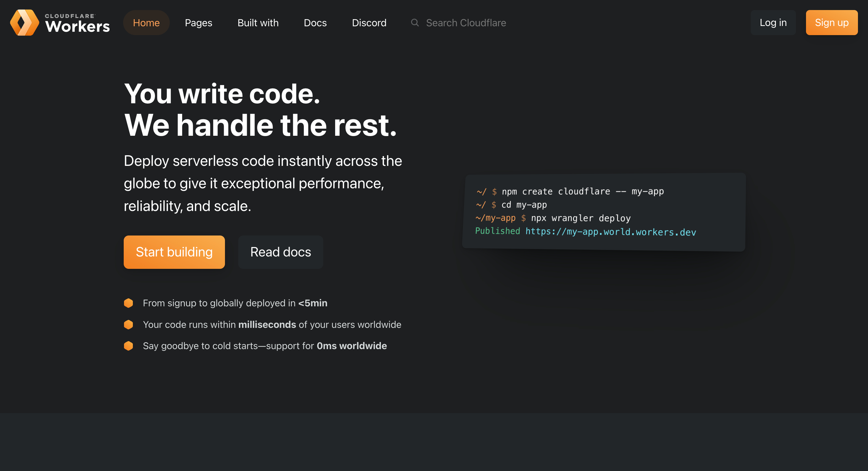Switch to the Built with section
The height and width of the screenshot is (471, 868).
[x=258, y=22]
